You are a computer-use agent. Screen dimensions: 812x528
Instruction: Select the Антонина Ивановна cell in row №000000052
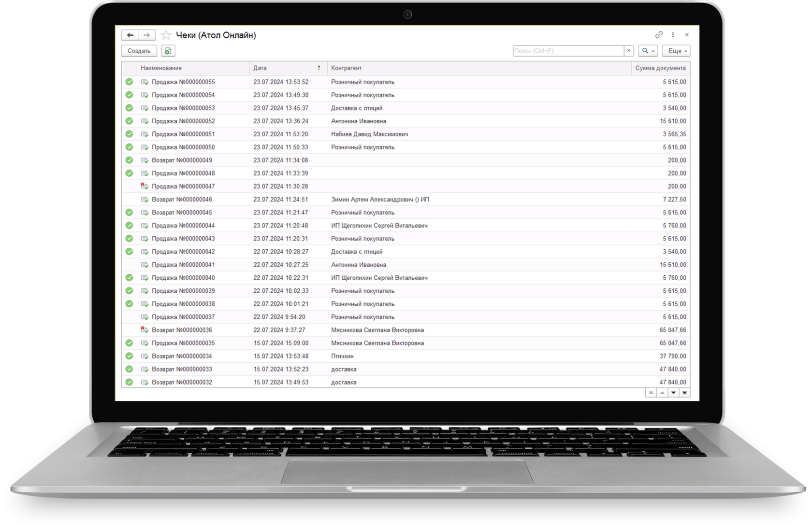tap(479, 121)
